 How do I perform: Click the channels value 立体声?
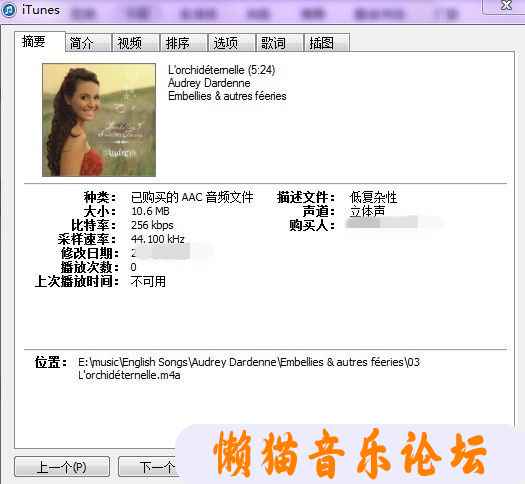[x=368, y=211]
